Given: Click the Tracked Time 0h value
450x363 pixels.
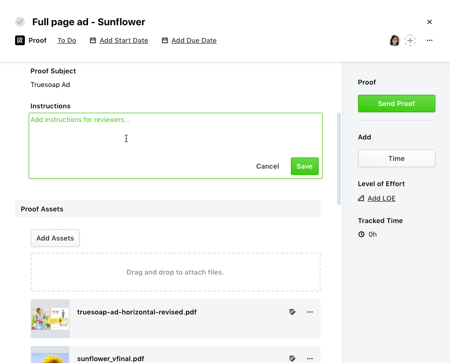Looking at the screenshot, I should coord(373,234).
